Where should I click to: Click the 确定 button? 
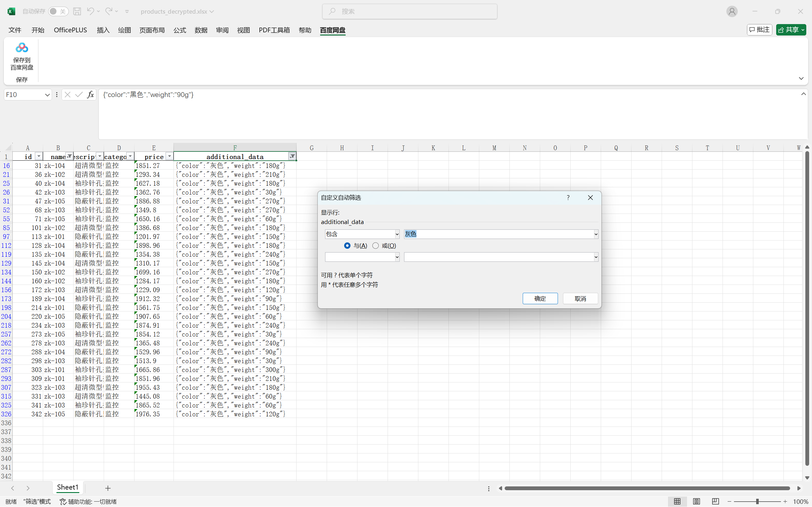coord(540,298)
